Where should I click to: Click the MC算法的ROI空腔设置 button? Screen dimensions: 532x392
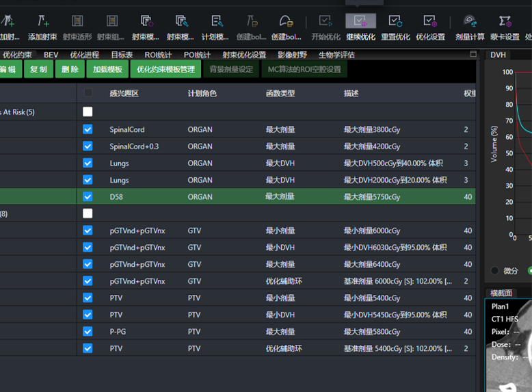(x=304, y=69)
